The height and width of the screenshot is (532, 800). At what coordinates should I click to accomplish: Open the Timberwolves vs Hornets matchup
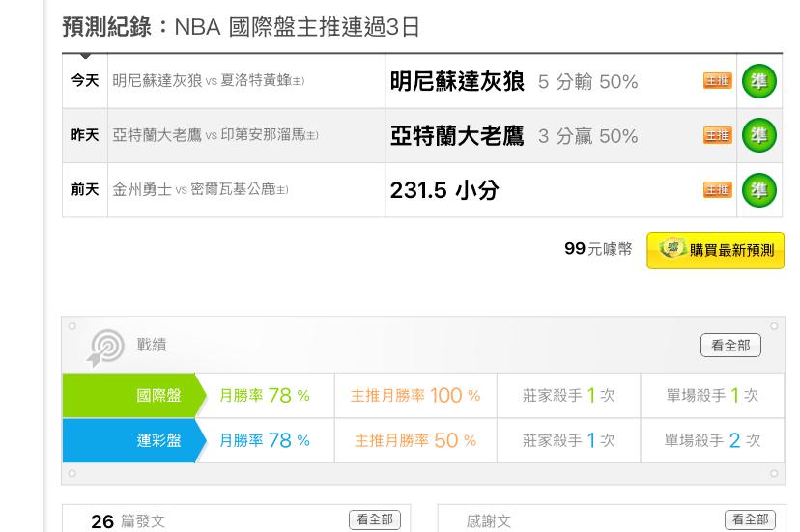point(209,82)
